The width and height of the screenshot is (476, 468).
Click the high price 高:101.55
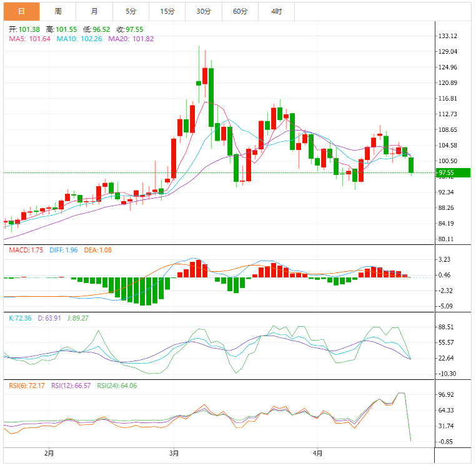coord(62,29)
